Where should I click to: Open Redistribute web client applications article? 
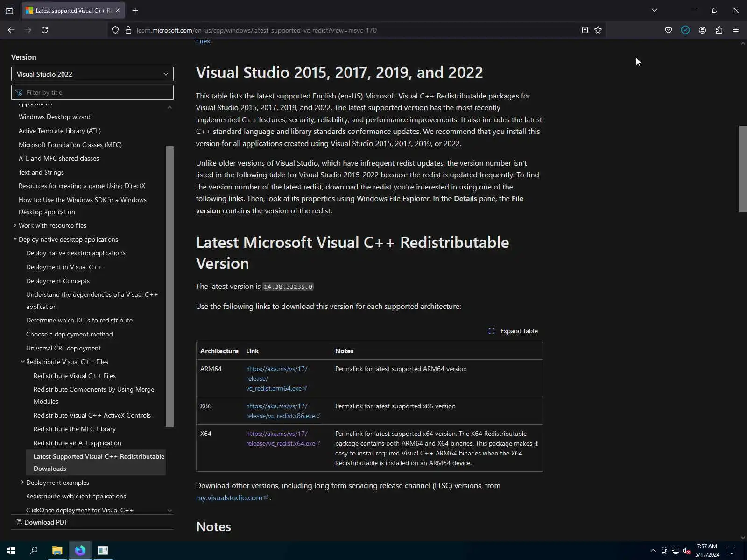click(76, 496)
